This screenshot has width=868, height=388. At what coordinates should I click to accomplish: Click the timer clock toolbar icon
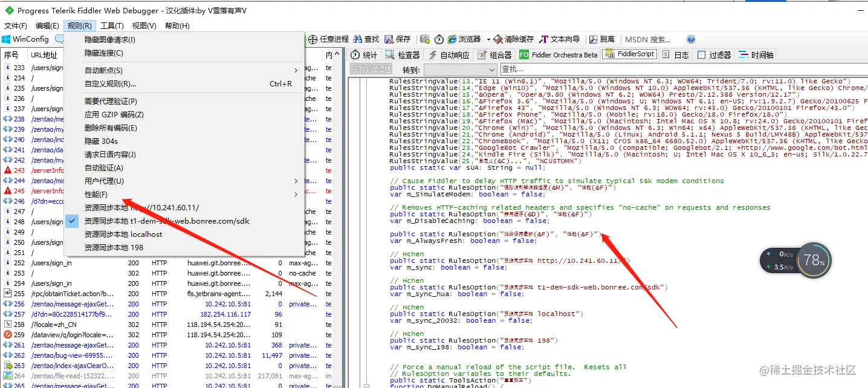click(439, 39)
